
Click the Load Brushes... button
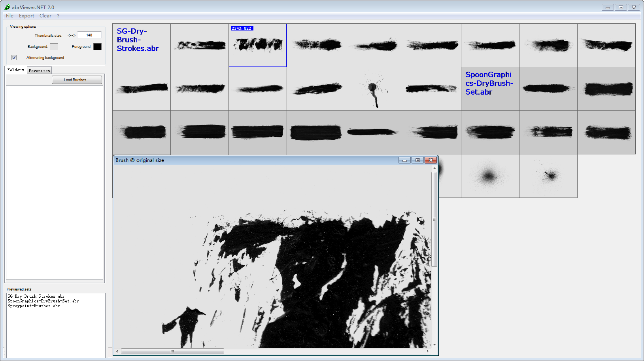coord(77,80)
